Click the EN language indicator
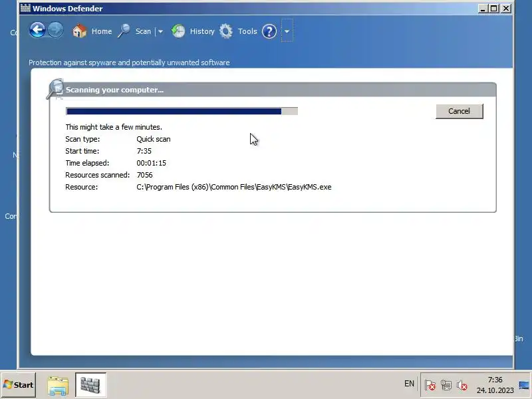 tap(409, 384)
